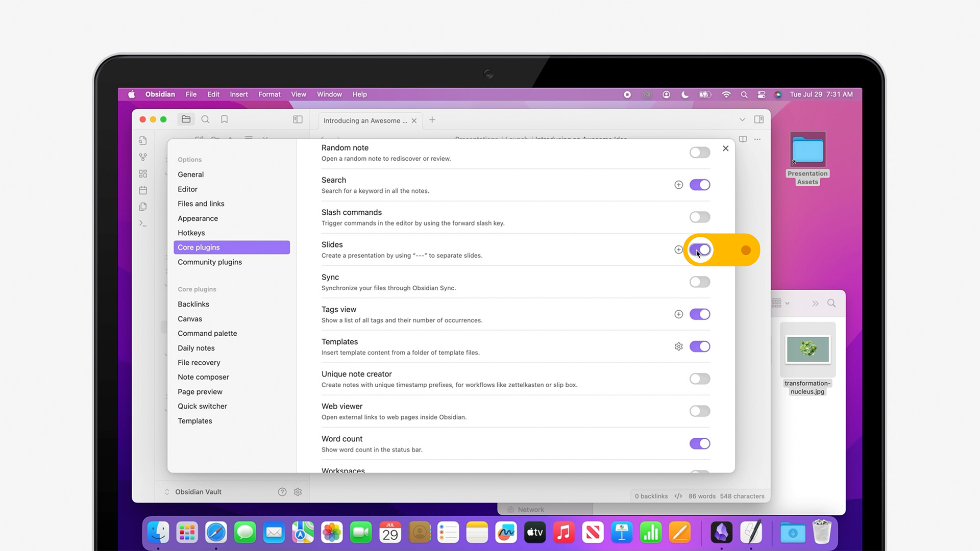Click the calendar icon in the left ribbon
The image size is (980, 551).
[x=143, y=190]
